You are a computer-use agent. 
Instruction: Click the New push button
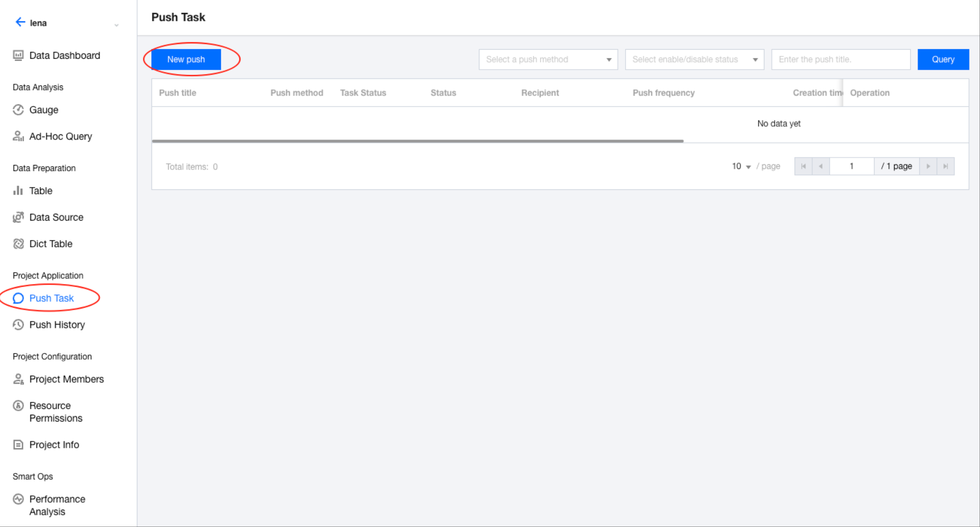click(186, 59)
